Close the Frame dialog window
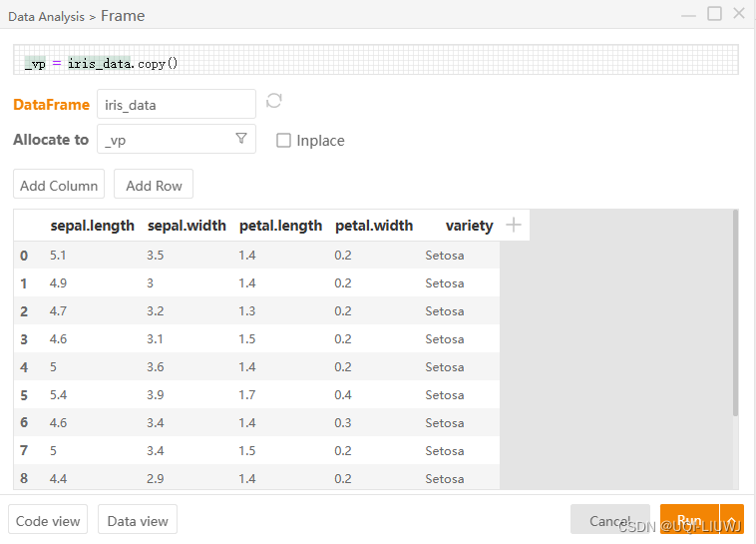Viewport: 756px width, 544px height. coord(739,14)
